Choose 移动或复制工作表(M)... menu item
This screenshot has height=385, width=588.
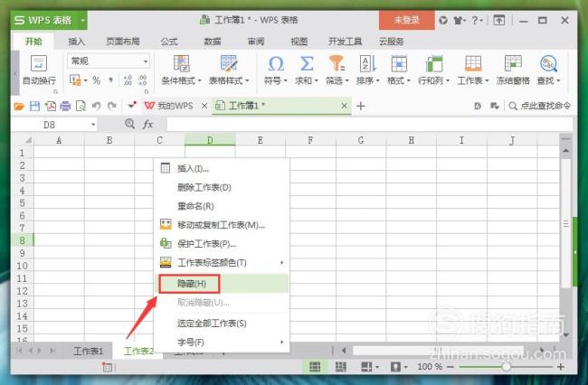click(x=222, y=225)
